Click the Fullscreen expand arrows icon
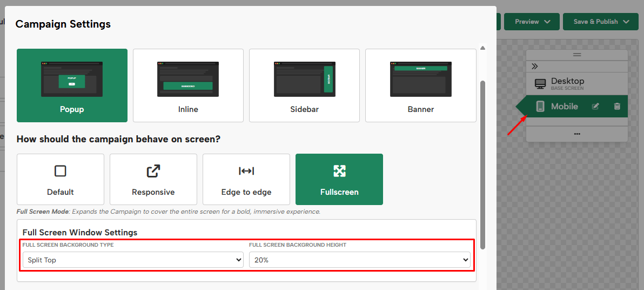The image size is (644, 290). pos(339,171)
